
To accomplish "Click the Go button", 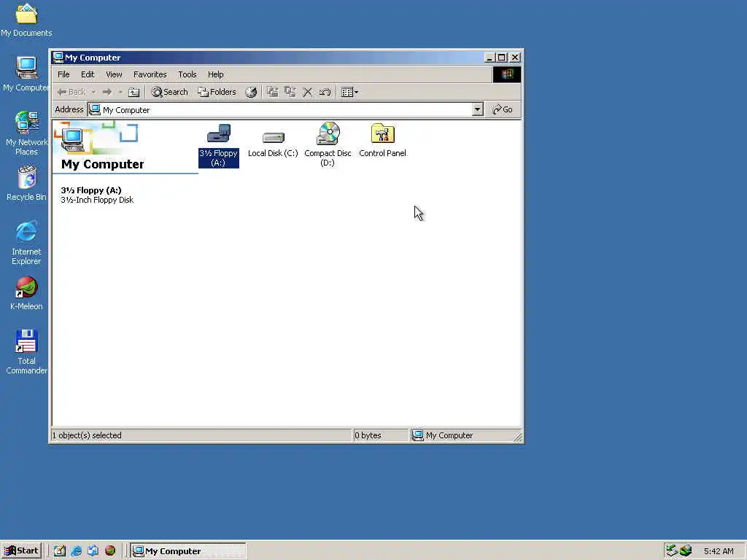I will [503, 109].
